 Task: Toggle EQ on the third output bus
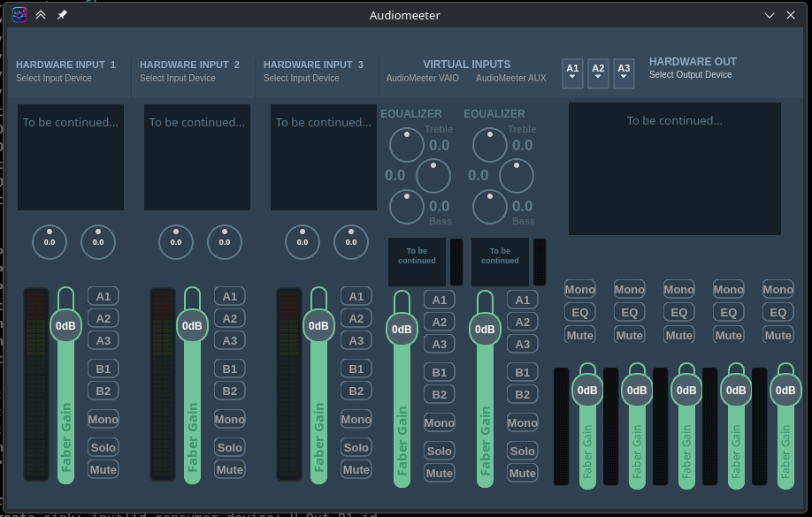click(679, 313)
